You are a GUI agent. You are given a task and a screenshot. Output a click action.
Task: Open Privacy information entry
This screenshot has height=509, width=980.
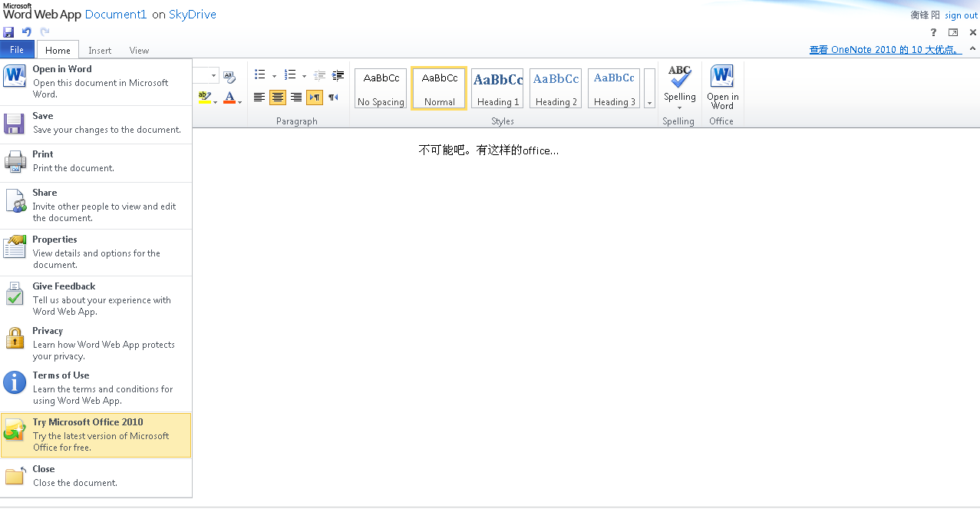pos(96,343)
